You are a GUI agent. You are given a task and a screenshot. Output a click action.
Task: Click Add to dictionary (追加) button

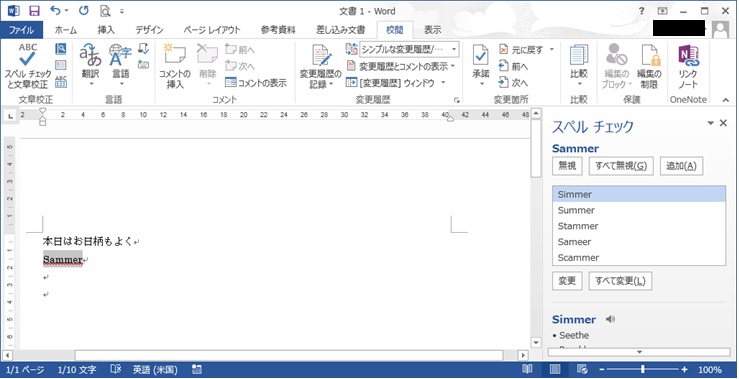[x=681, y=166]
